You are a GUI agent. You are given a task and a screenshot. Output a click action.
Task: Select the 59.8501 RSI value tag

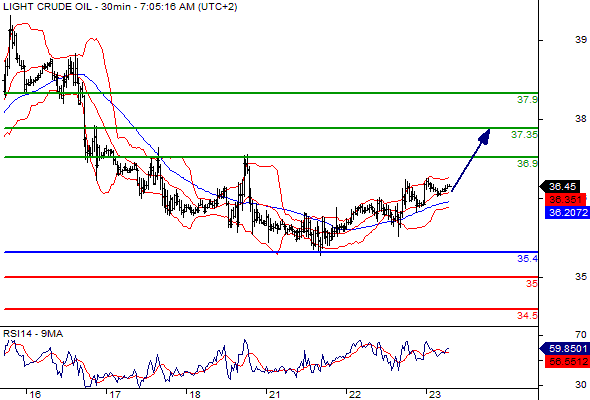[564, 348]
